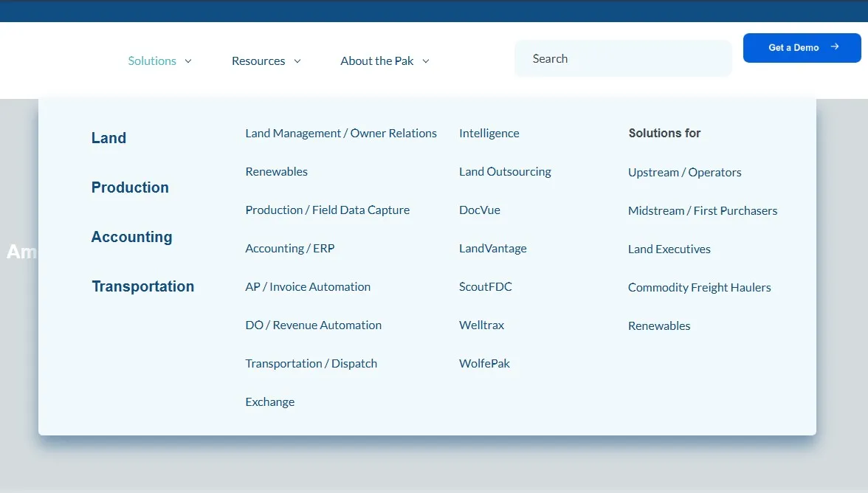Open the ScoutFDC product link
The width and height of the screenshot is (868, 493).
coord(486,286)
